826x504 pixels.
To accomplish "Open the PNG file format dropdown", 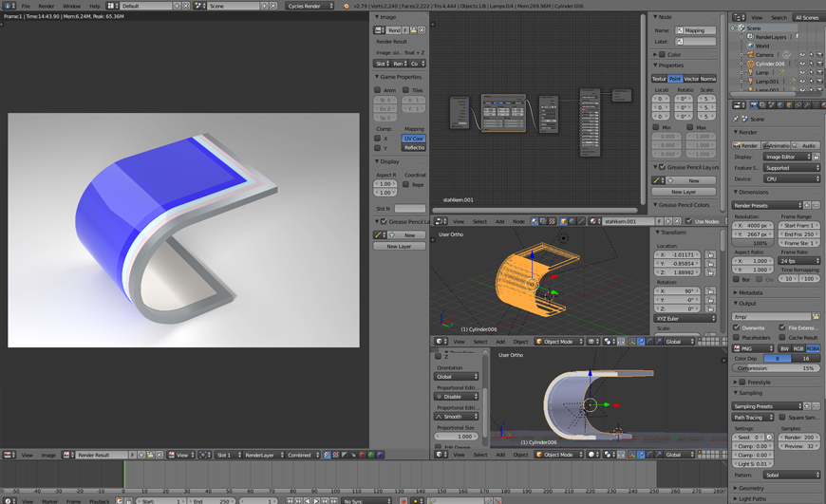I will pyautogui.click(x=753, y=348).
